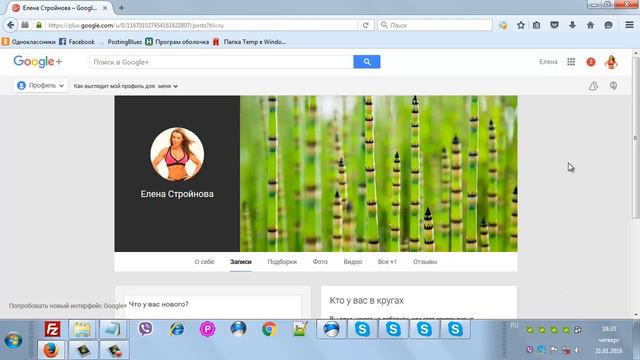Open the Firefox hamburger menu
The image size is (640, 360).
click(x=629, y=25)
